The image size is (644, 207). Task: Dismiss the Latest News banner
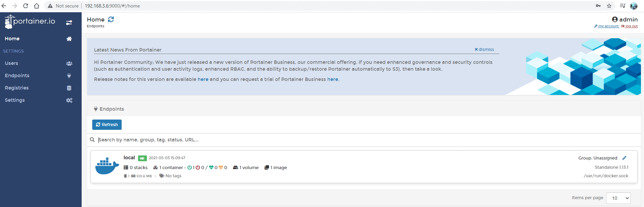[484, 50]
